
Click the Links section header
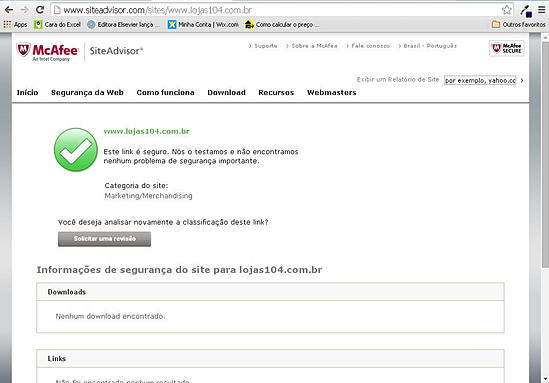270,358
